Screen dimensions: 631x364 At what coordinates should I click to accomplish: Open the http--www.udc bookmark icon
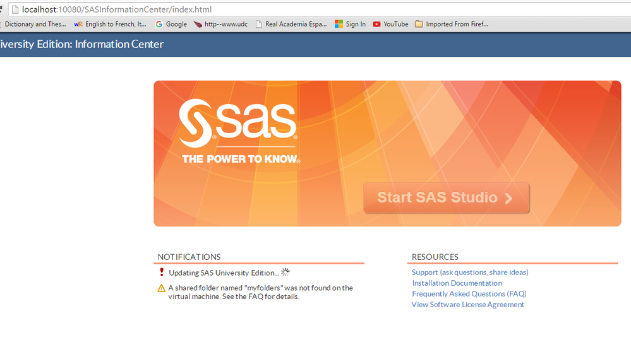[x=198, y=24]
